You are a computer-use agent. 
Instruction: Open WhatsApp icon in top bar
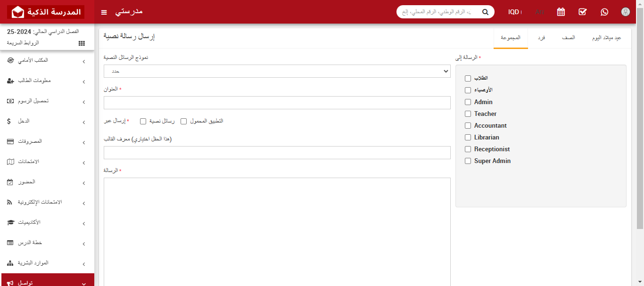[604, 12]
